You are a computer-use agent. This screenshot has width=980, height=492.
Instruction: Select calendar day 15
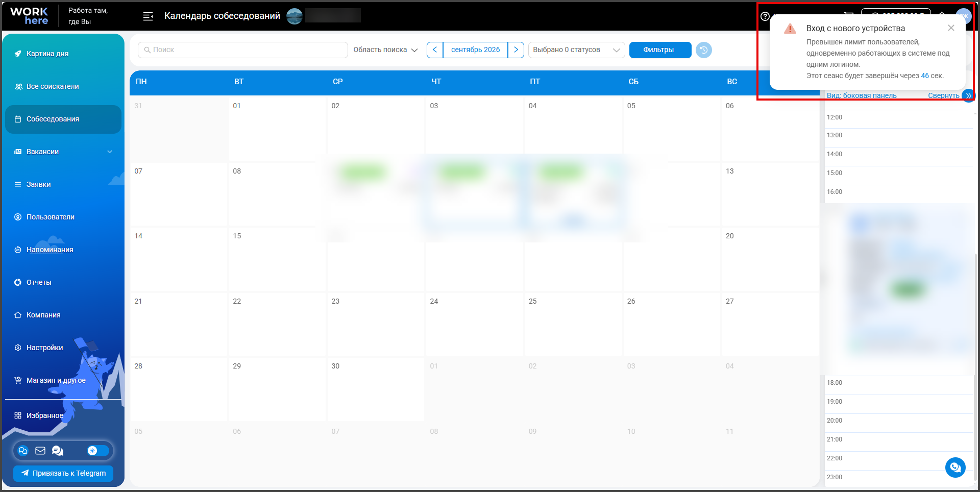pos(278,259)
